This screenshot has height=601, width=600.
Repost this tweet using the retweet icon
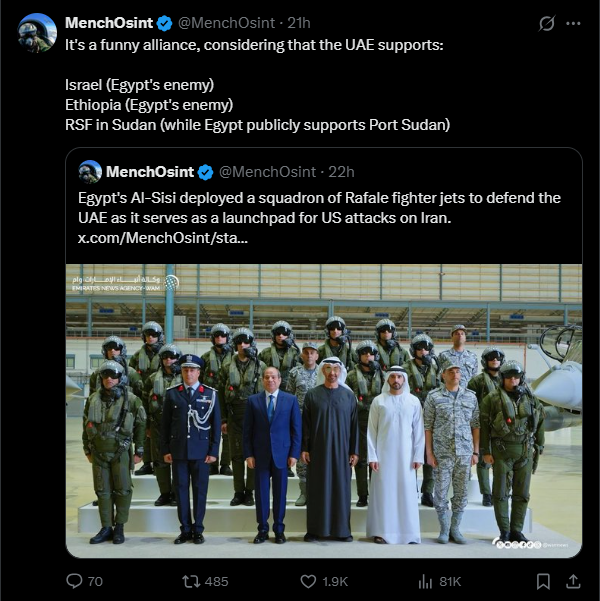[191, 581]
